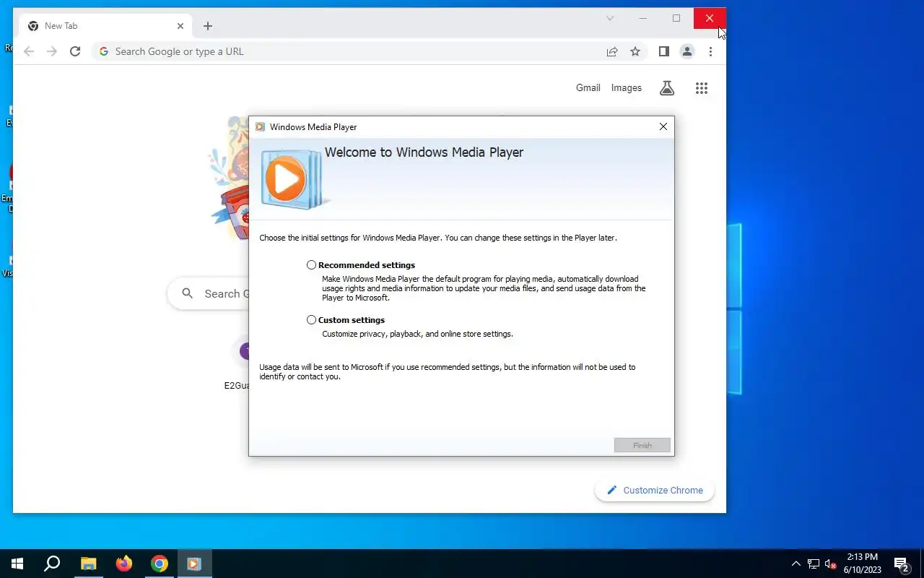
Task: Click the Customize Chrome button
Action: point(655,490)
